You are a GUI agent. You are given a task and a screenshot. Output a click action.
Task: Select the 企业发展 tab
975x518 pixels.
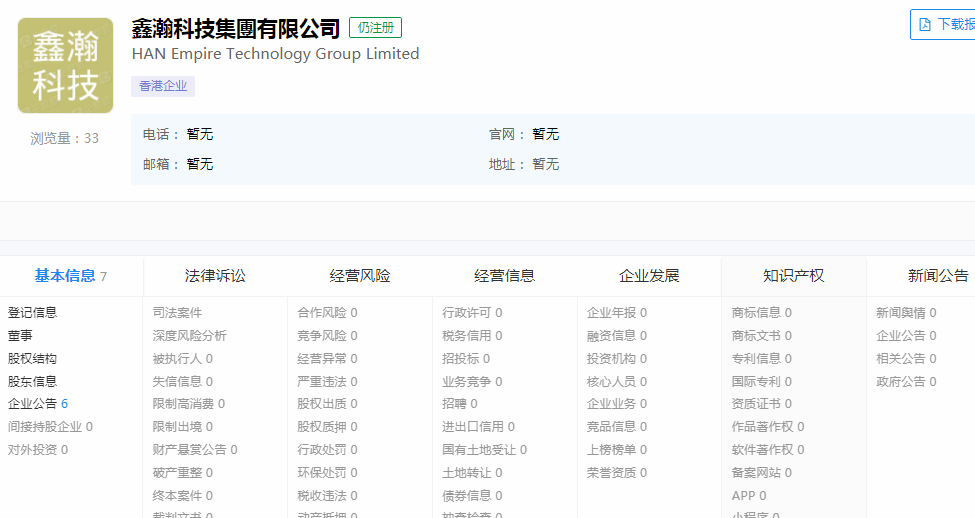649,276
